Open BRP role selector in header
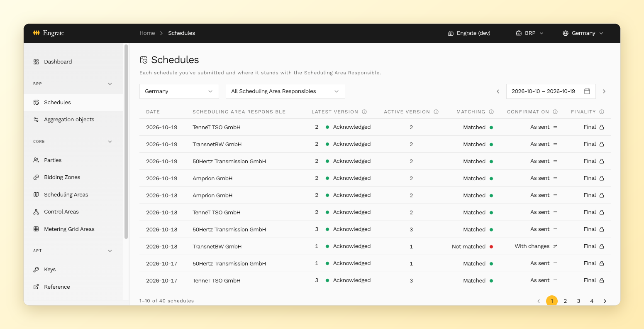 529,33
